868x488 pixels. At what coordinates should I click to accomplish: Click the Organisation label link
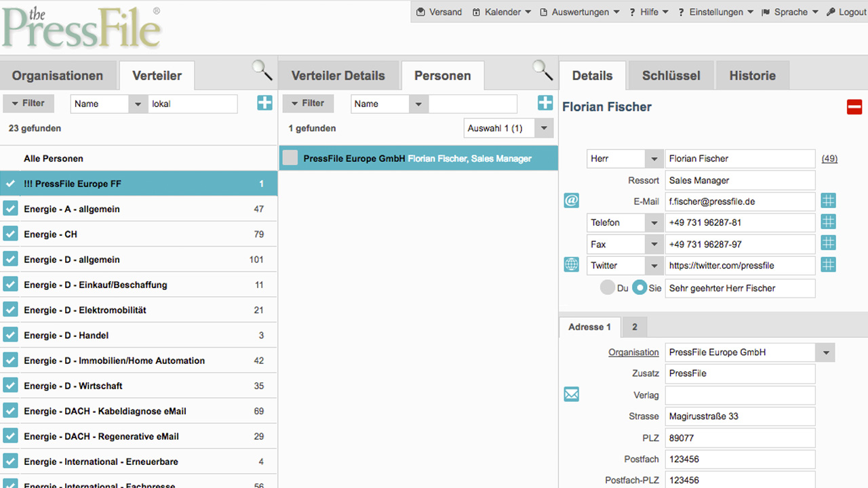pos(633,352)
